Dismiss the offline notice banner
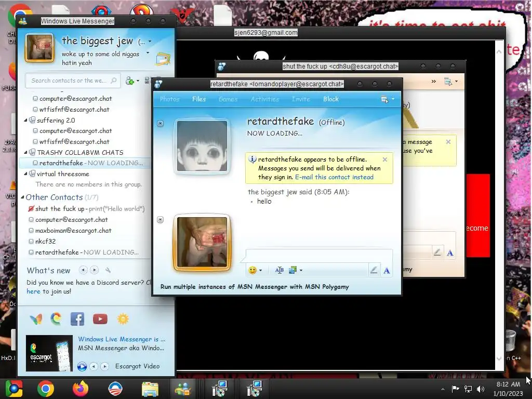 coord(385,159)
